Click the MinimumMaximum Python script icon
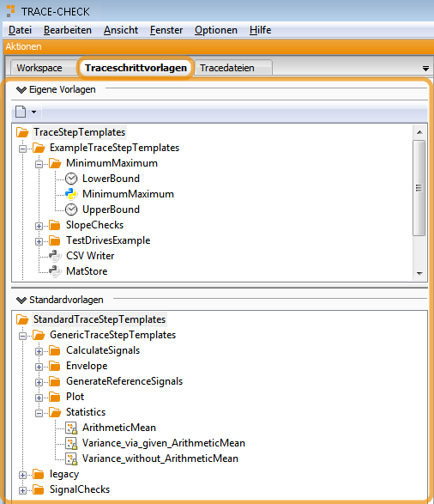 pos(71,194)
